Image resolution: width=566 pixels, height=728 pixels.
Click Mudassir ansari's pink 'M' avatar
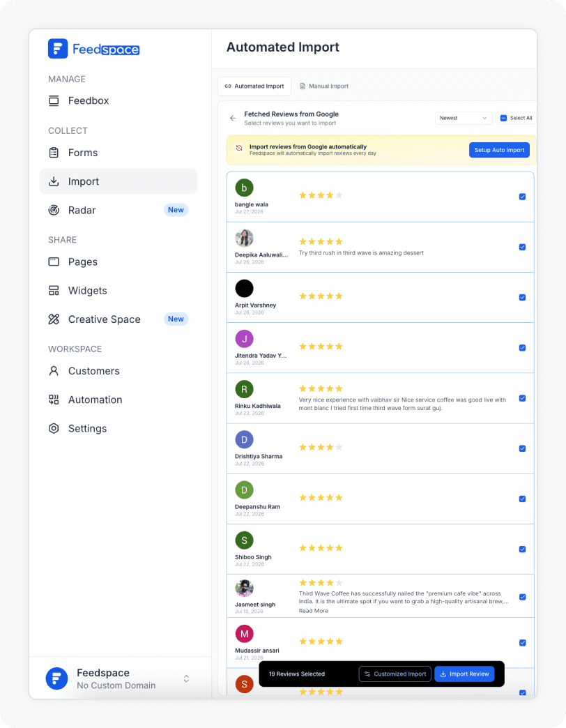click(x=244, y=635)
